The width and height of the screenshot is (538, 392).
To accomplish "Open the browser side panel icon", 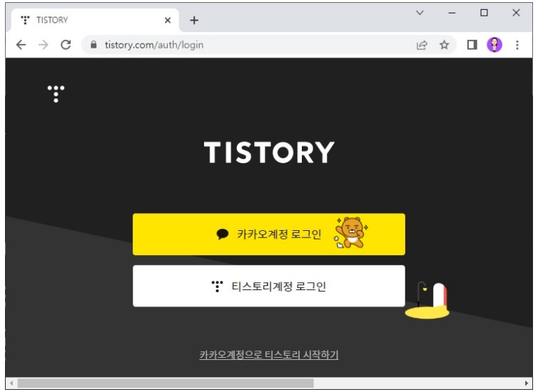I will [x=472, y=45].
